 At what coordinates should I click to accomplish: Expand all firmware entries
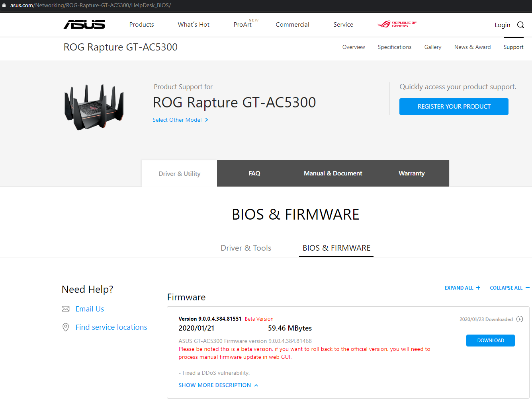point(462,288)
